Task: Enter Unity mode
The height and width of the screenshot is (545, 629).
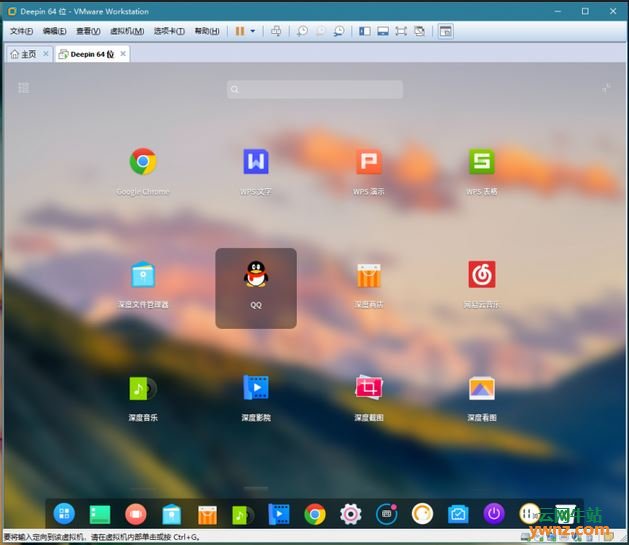Action: point(420,31)
